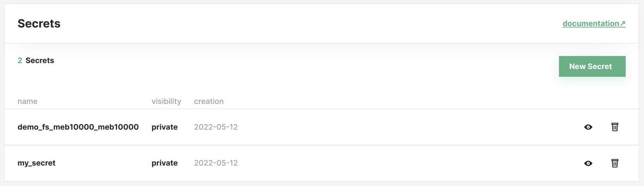644x186 pixels.
Task: Click creation date of demo_fs_meb10000_meb10000
Action: pos(216,127)
